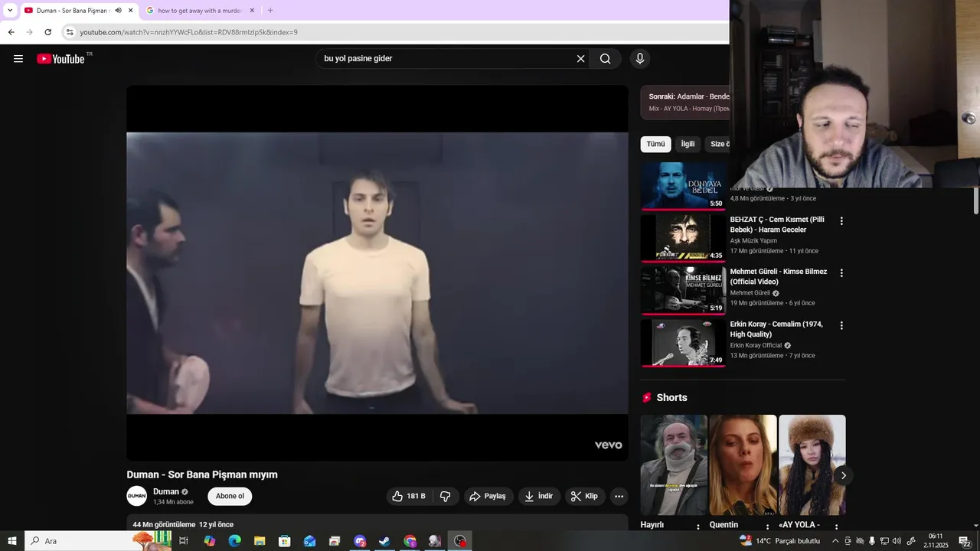
Task: Open the Hayırlı short thumbnail
Action: click(674, 465)
